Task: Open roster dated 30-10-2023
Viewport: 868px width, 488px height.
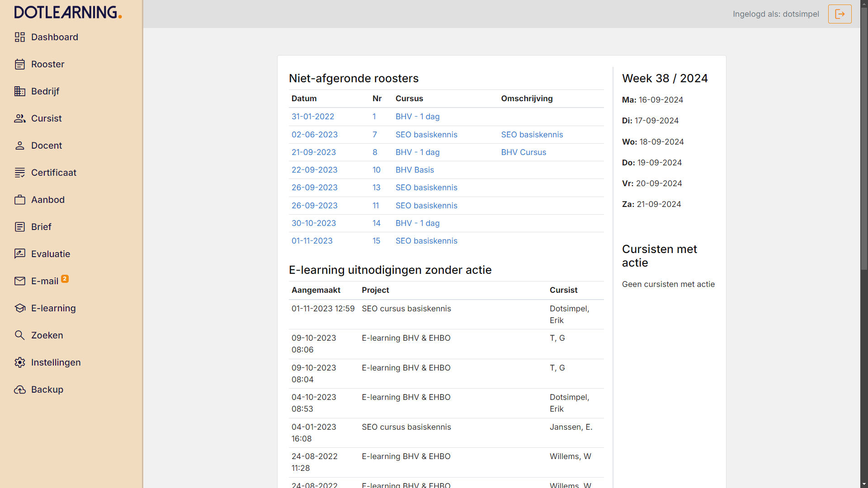Action: (x=314, y=223)
